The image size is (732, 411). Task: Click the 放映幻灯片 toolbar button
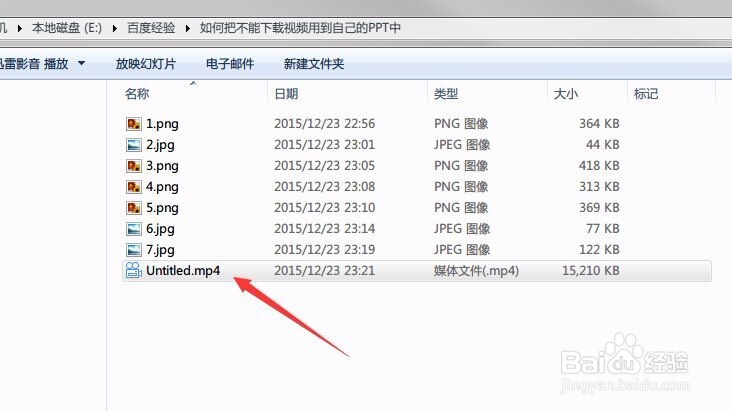[146, 64]
